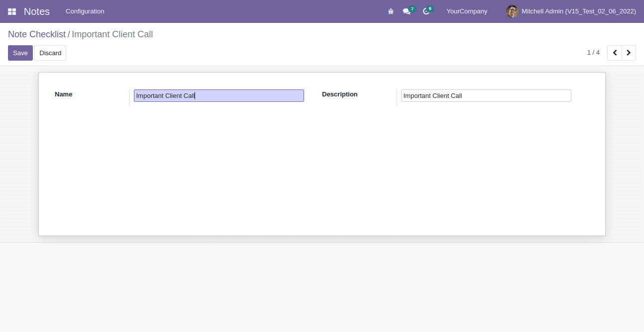Click the Notes app title
The image size is (644, 332).
(37, 11)
